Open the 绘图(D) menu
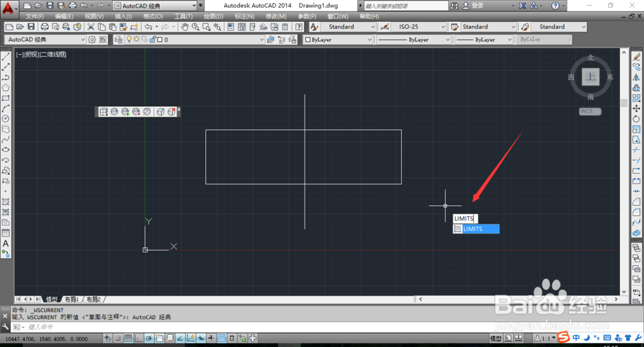The height and width of the screenshot is (347, 644). 214,17
